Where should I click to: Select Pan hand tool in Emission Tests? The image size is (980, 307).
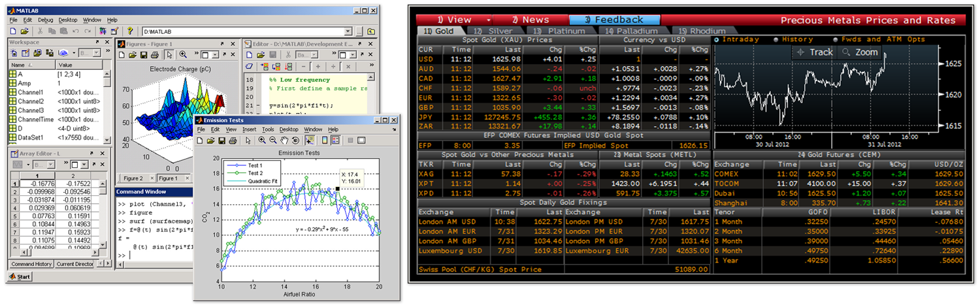(284, 140)
